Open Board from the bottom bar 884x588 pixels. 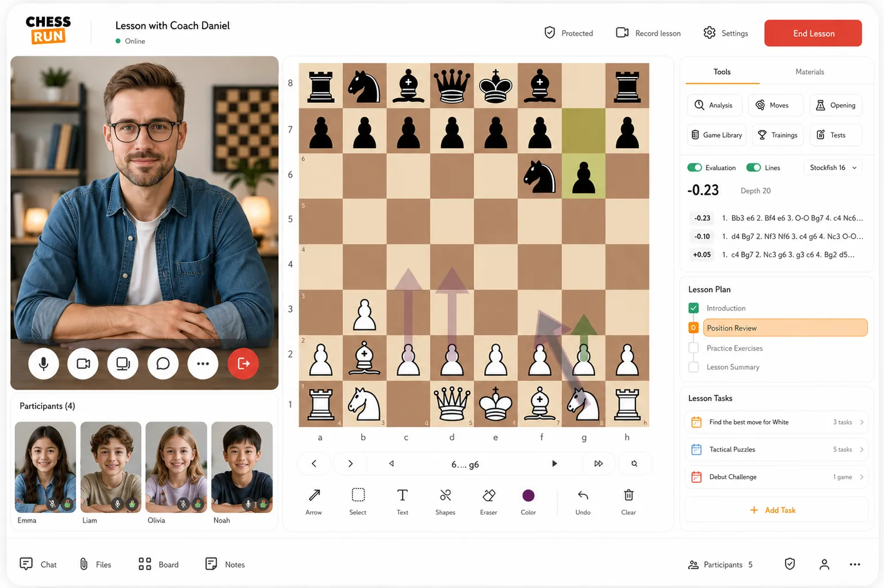pos(159,564)
